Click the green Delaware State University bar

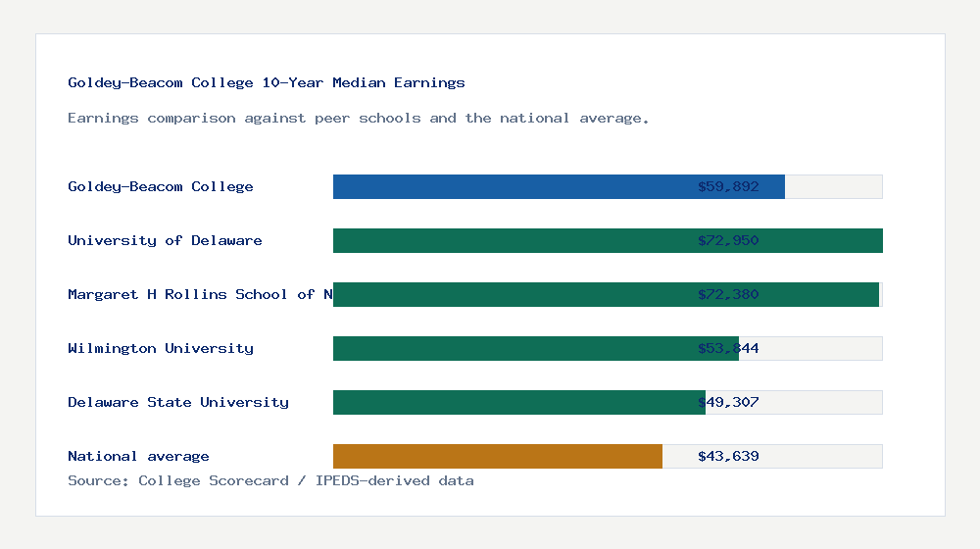coord(518,401)
